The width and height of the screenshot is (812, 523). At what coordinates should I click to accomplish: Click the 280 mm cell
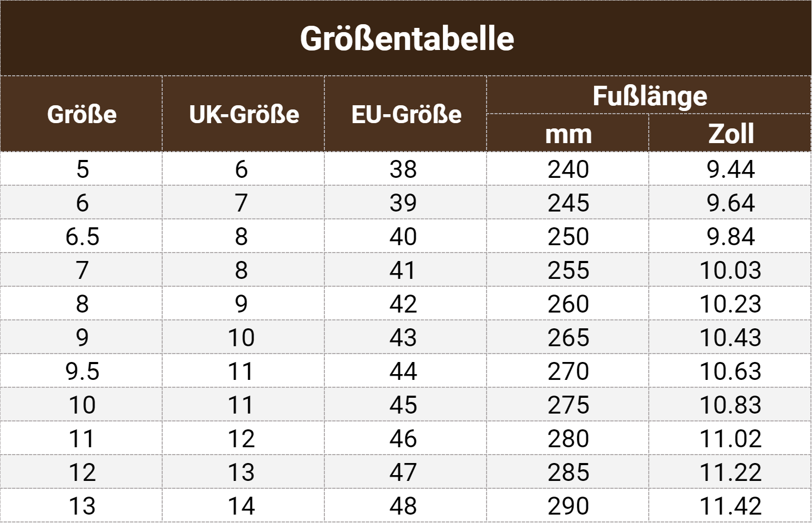pos(568,439)
